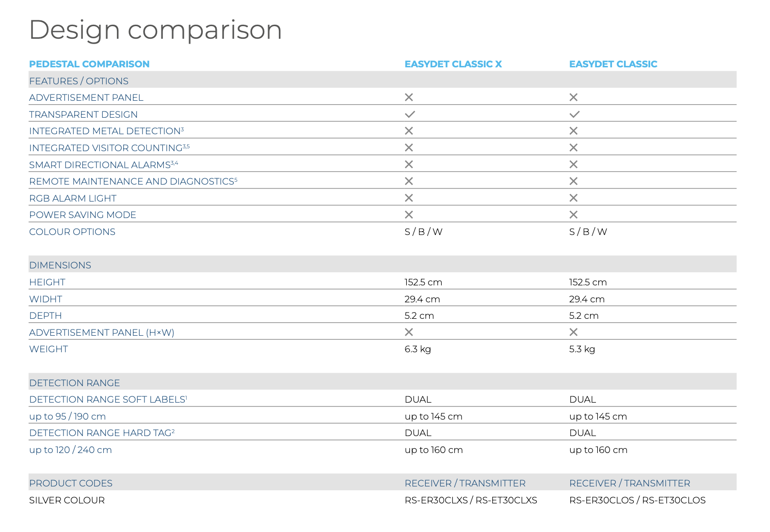Select the 'DIMENSIONS' section header

(60, 265)
